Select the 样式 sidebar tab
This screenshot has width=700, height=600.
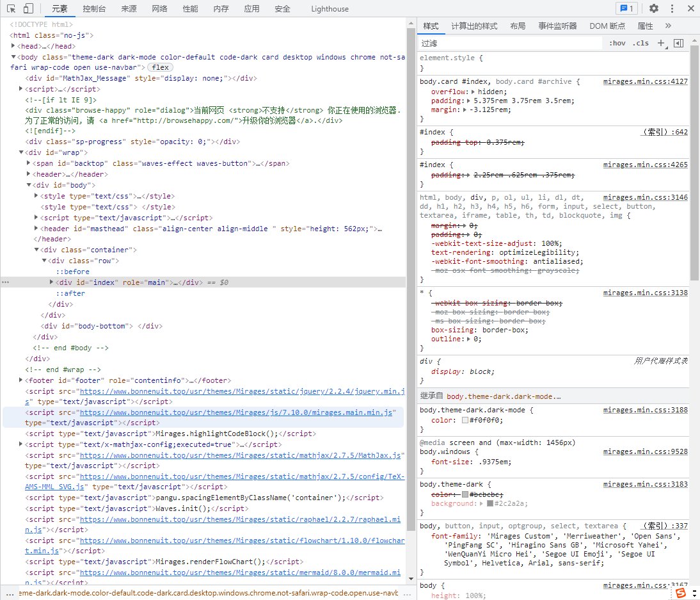(x=431, y=26)
